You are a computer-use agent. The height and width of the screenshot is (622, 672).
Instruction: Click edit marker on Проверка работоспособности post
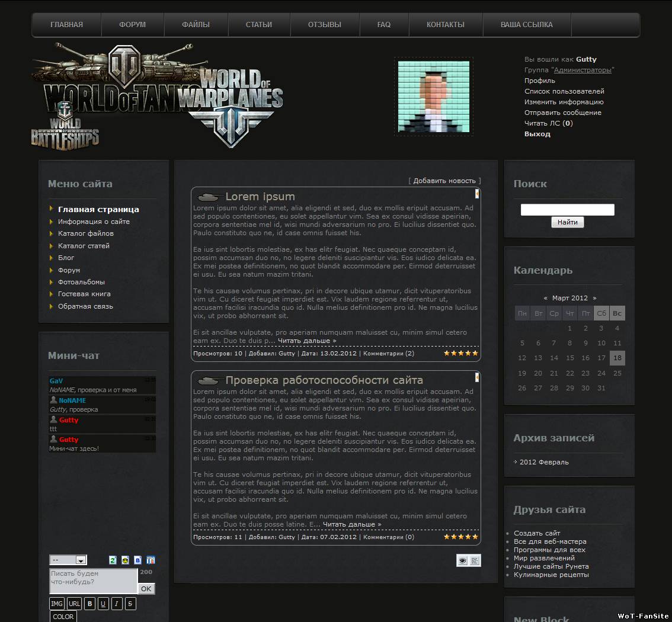pyautogui.click(x=477, y=377)
